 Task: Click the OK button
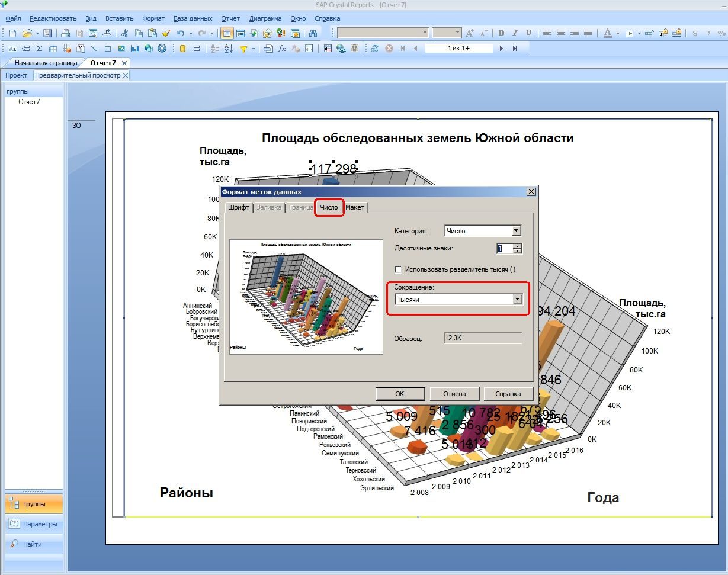[x=400, y=394]
